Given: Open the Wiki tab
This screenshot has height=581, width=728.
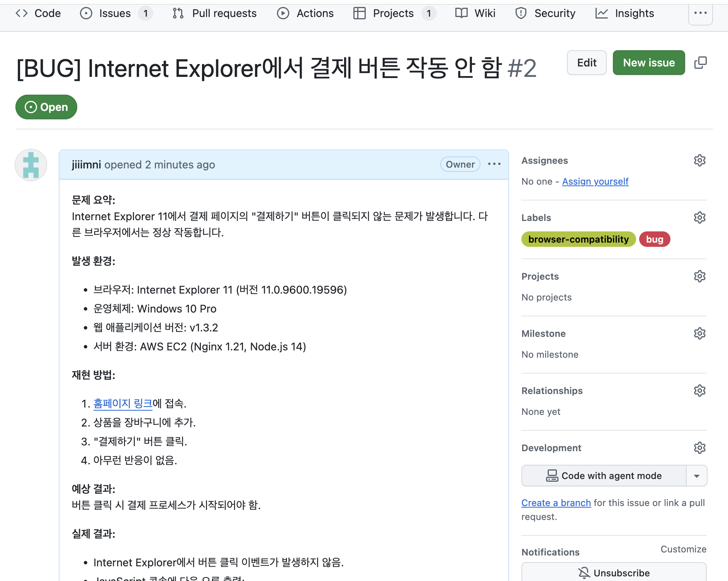Looking at the screenshot, I should (x=475, y=14).
